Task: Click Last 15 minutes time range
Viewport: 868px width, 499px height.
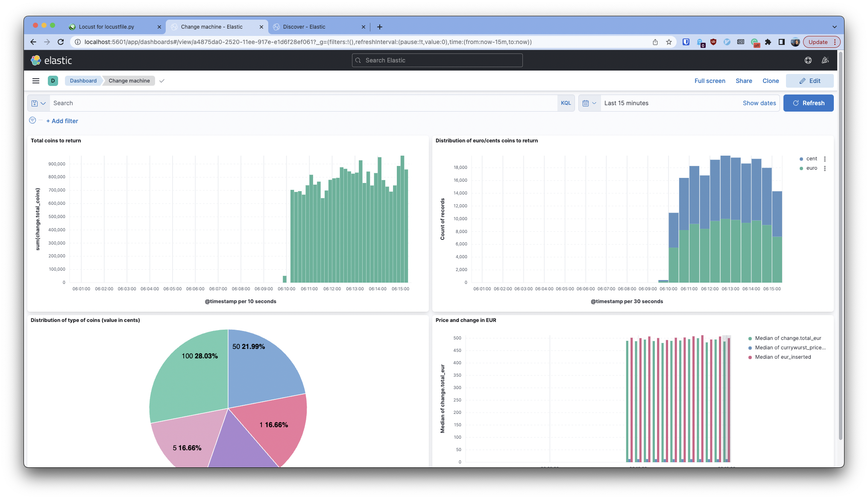Action: [x=626, y=103]
